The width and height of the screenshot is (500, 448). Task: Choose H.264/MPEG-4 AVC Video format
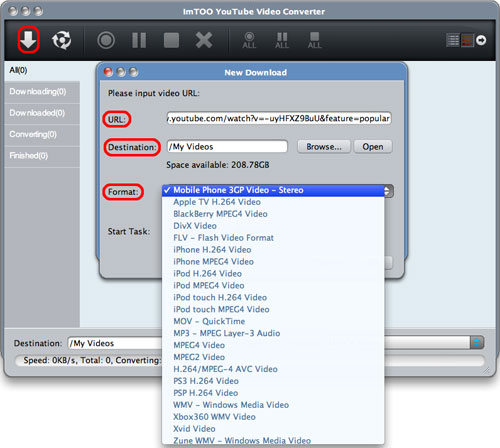coord(273,369)
